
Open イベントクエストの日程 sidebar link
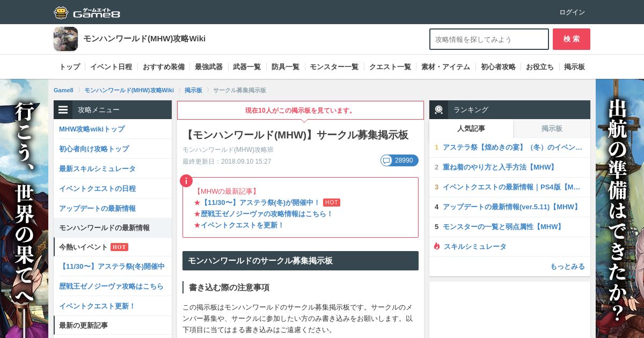pos(113,188)
